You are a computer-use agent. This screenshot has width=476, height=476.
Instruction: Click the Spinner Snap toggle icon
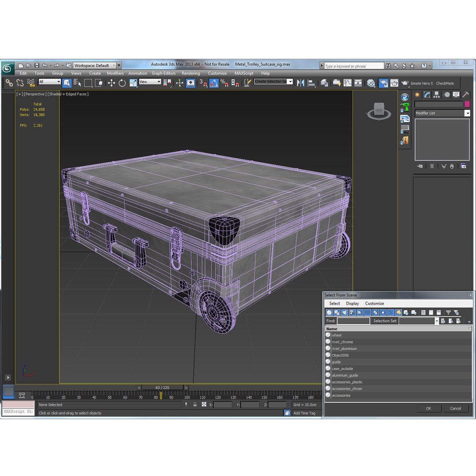pos(235,82)
